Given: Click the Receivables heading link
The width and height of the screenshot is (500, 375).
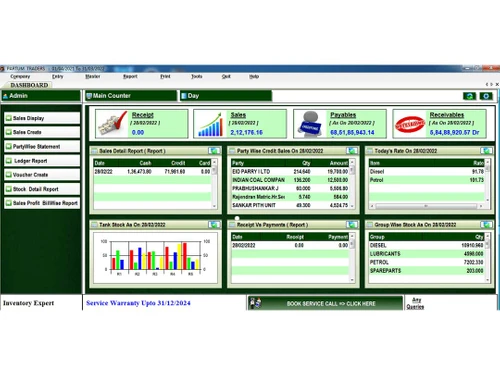Looking at the screenshot, I should [447, 115].
